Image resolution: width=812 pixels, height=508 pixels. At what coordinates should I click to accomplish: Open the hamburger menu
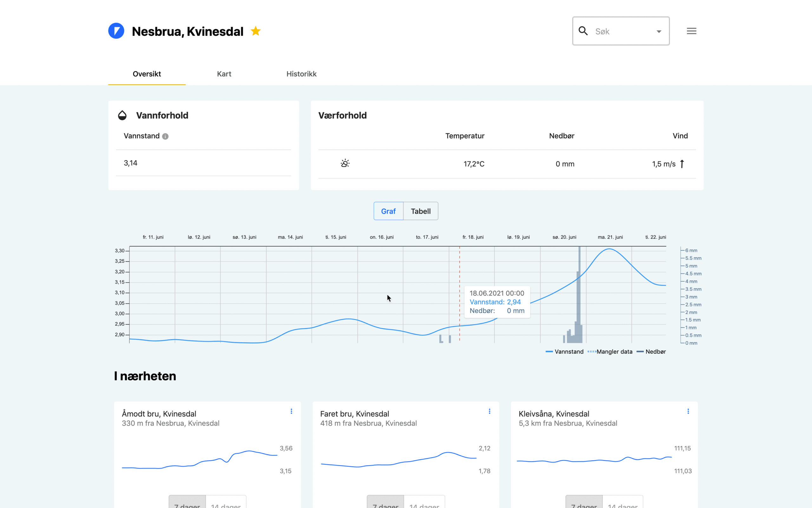click(691, 31)
